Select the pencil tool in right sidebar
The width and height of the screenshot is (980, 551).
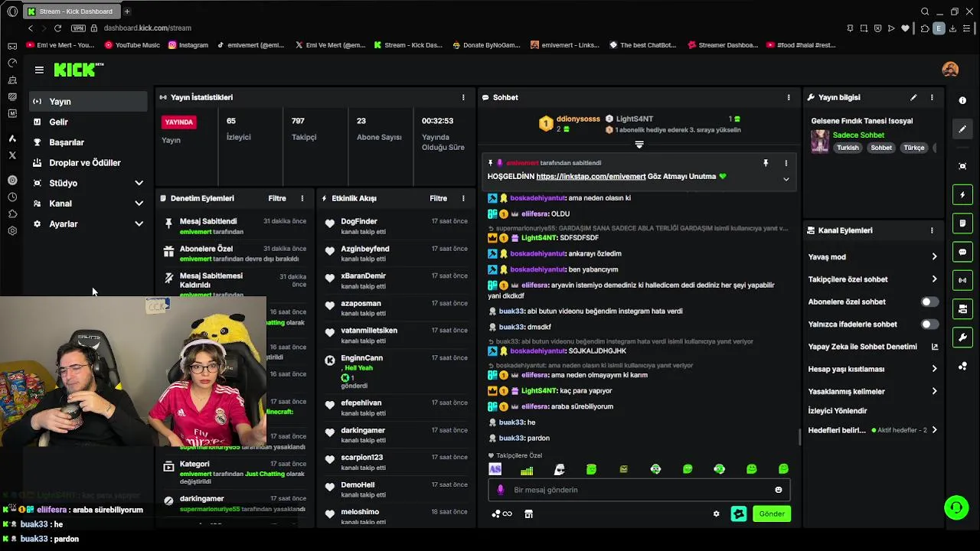pos(962,129)
